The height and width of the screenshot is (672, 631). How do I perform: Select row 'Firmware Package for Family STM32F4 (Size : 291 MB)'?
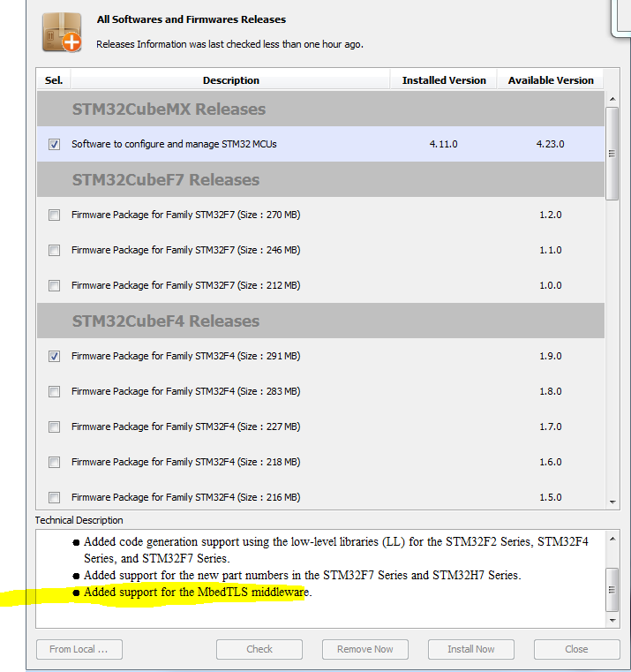coord(320,356)
